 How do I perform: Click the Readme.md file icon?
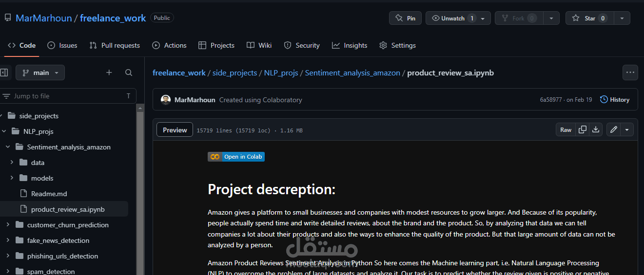click(x=23, y=194)
